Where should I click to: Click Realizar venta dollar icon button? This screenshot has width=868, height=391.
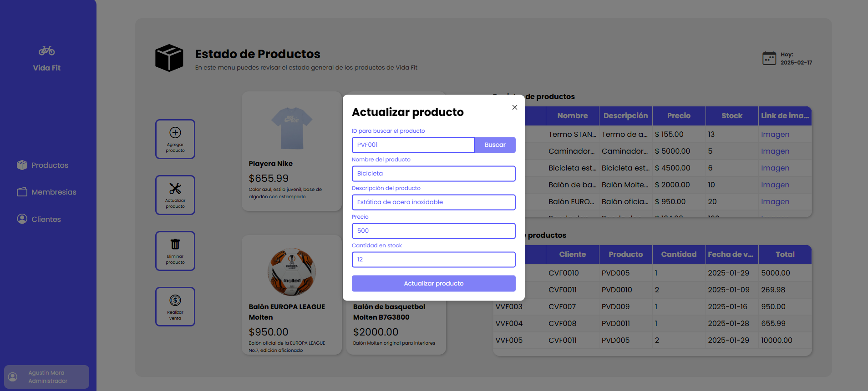(x=175, y=307)
